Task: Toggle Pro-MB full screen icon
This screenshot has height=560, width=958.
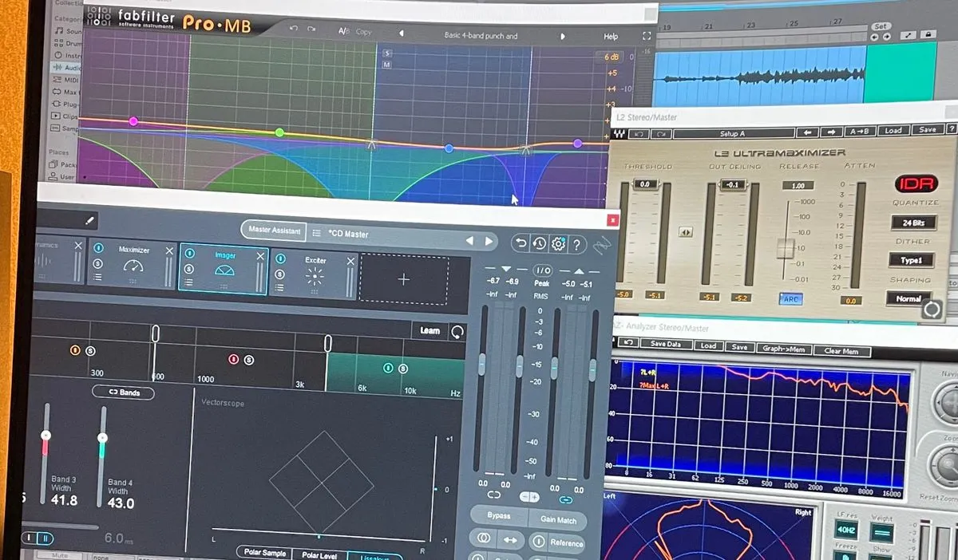Action: 647,36
